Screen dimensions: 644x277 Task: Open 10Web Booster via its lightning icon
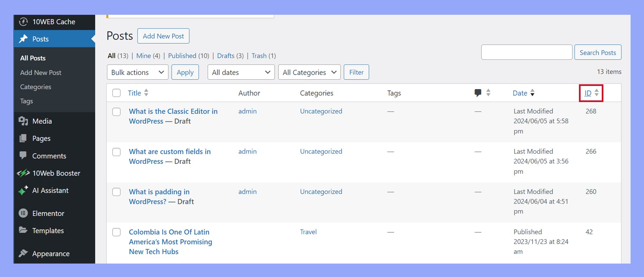pyautogui.click(x=23, y=173)
